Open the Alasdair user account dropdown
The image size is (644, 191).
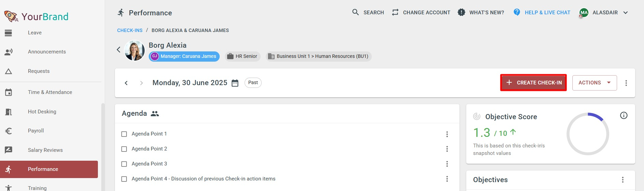[604, 13]
